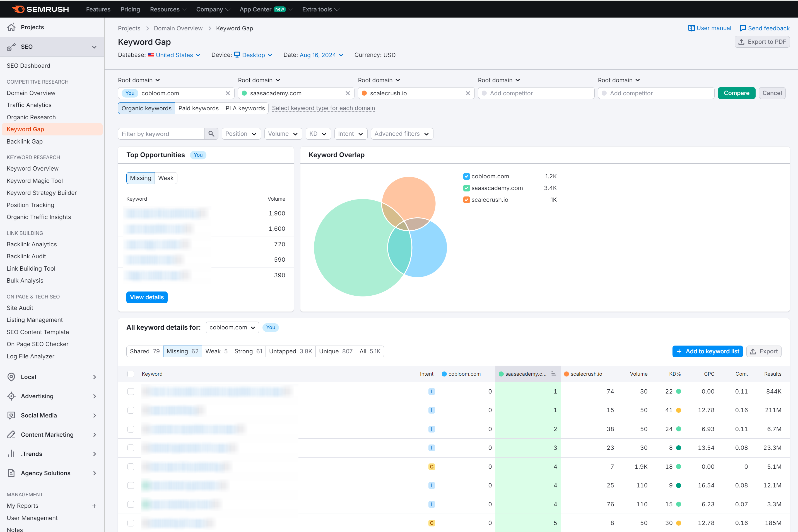Open Domain Overview breadcrumb link
Screen dimensions: 798x532
(x=178, y=28)
